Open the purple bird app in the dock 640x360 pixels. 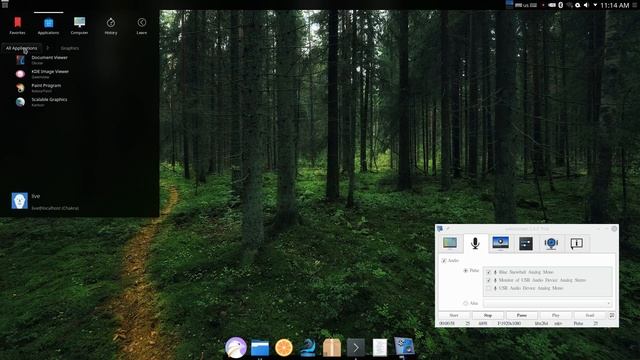236,348
